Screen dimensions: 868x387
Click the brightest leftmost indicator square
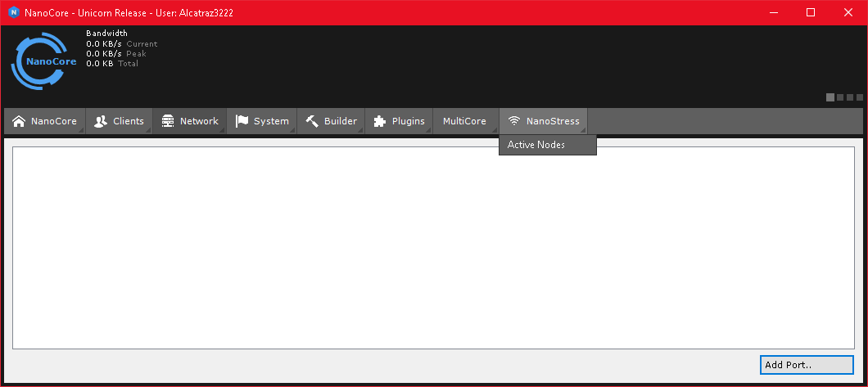[830, 97]
